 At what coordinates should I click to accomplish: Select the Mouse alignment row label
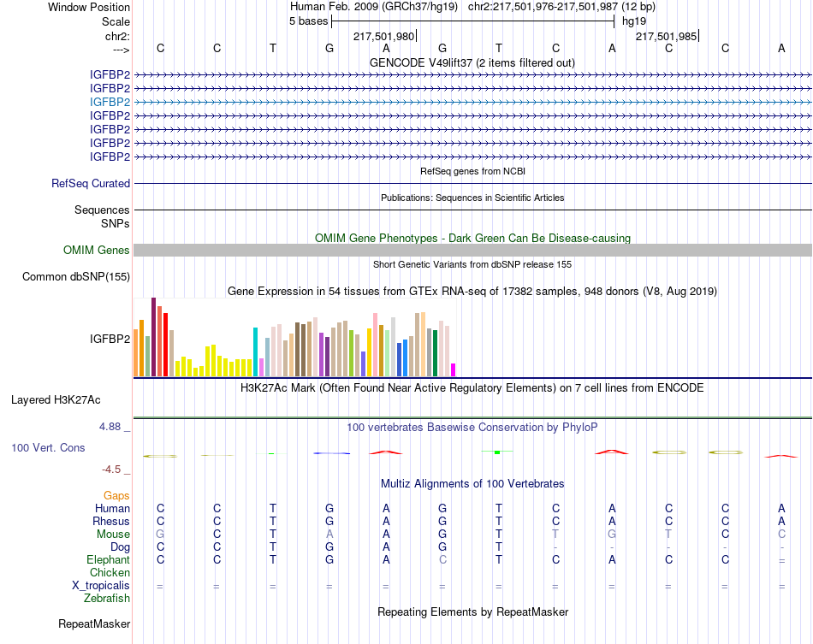(113, 535)
